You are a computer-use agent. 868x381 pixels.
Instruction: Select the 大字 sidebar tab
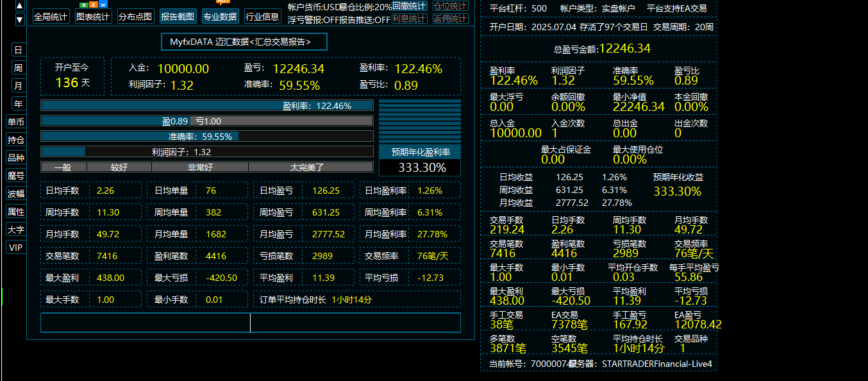coord(16,230)
